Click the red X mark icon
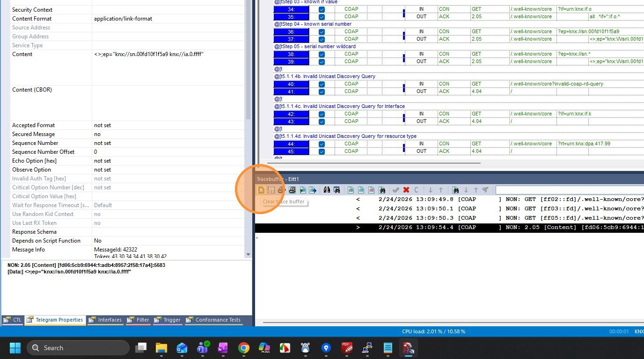Viewport: 644px width, 359px height. tap(406, 190)
